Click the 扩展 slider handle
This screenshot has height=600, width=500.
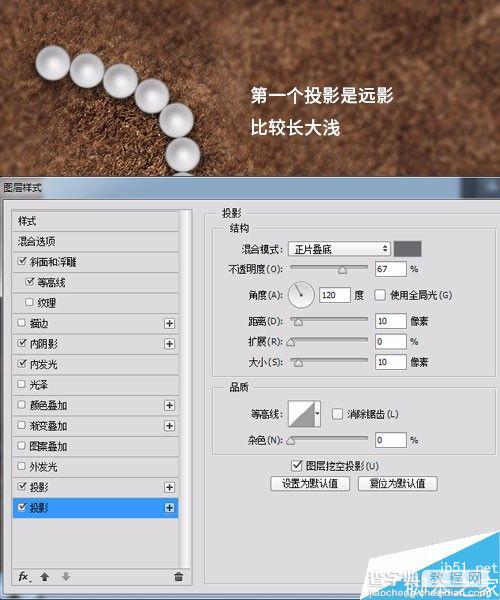291,342
